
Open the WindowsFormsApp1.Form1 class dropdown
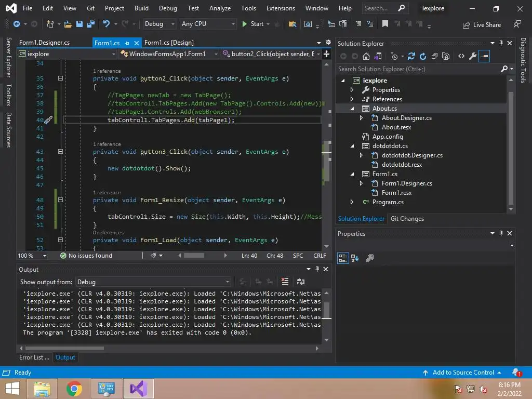[169, 54]
